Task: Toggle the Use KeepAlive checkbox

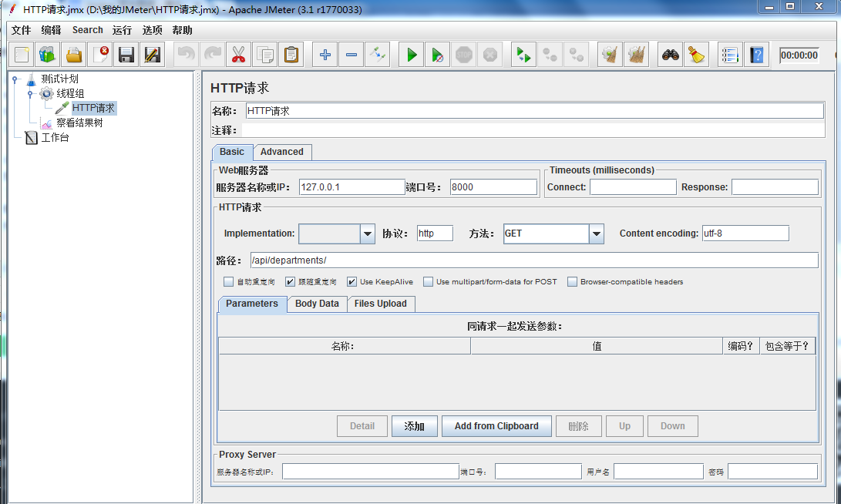Action: (x=352, y=281)
